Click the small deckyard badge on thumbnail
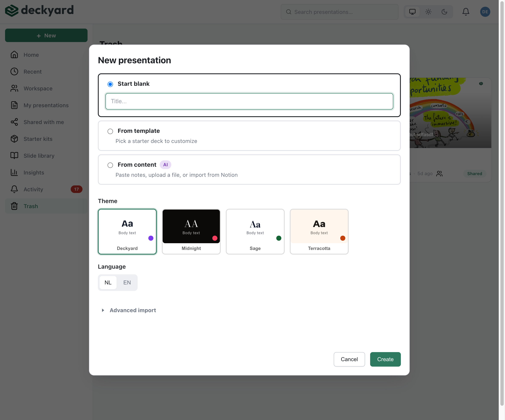 (481, 84)
